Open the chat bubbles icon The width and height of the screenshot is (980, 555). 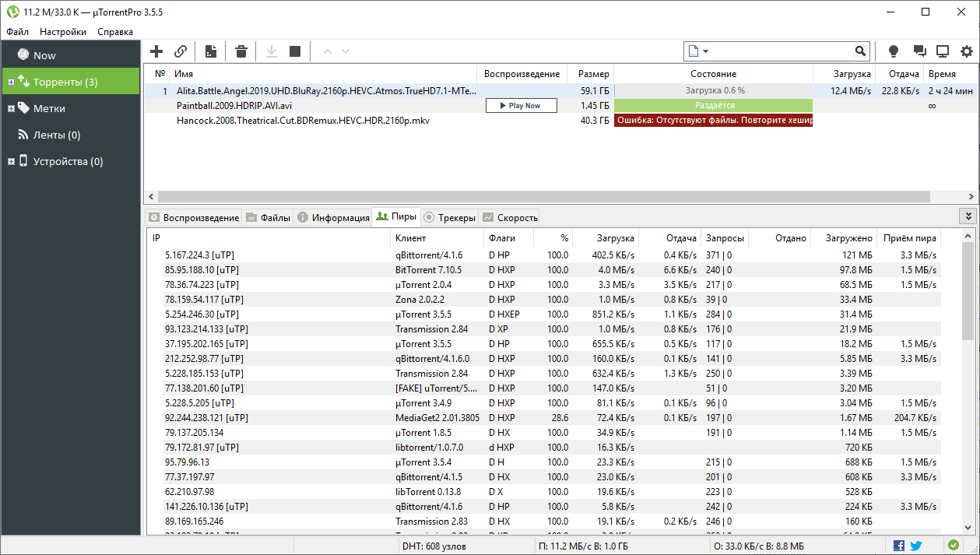pyautogui.click(x=919, y=51)
